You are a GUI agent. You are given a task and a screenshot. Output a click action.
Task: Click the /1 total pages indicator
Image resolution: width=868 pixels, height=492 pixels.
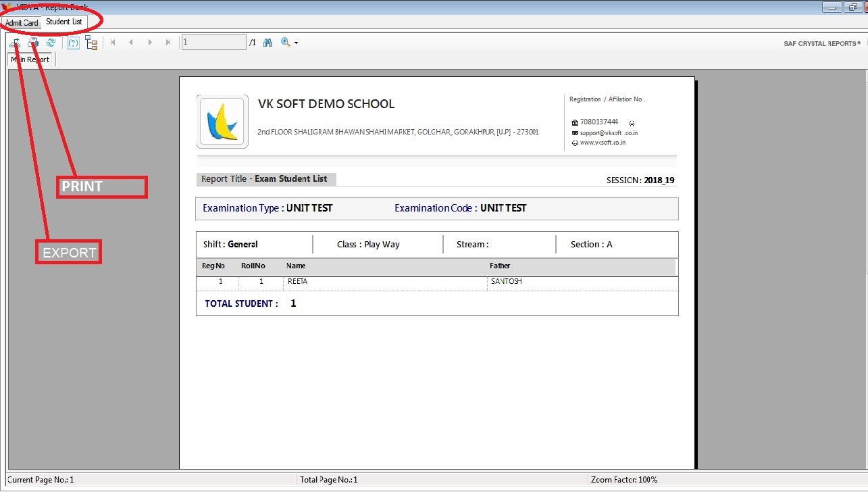point(253,43)
